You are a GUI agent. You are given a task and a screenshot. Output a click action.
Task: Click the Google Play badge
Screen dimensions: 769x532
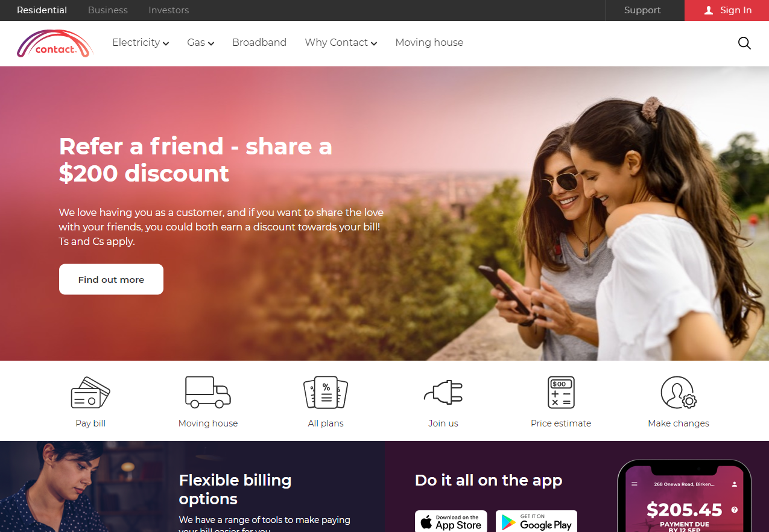(537, 522)
